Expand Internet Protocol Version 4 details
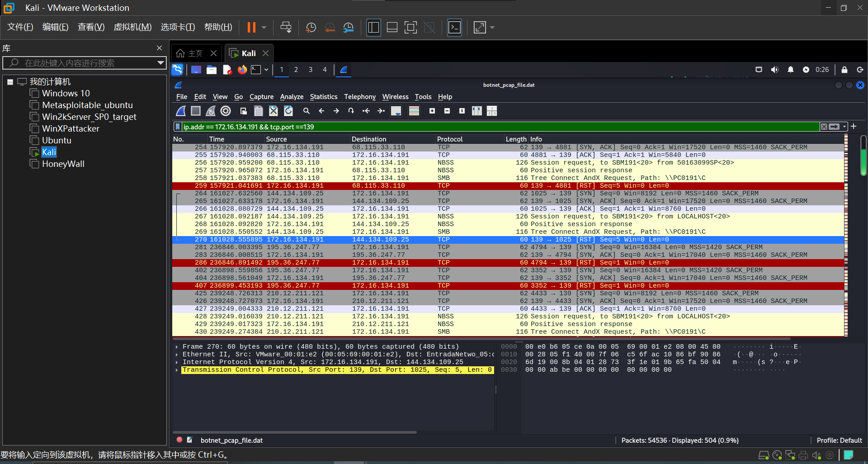The height and width of the screenshot is (464, 868). tap(177, 362)
